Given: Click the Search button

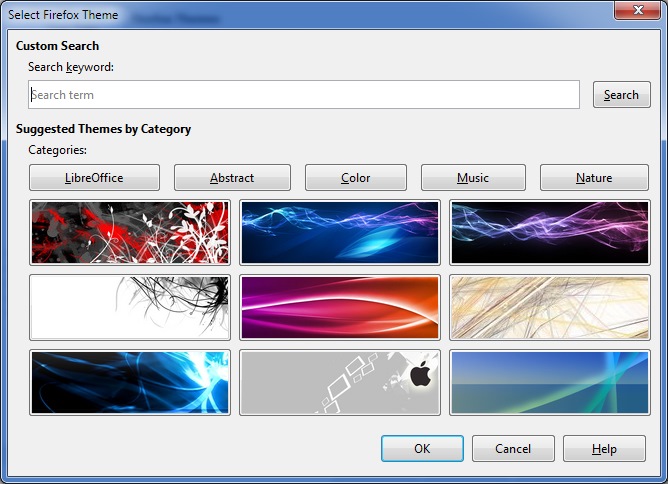Looking at the screenshot, I should click(x=622, y=95).
